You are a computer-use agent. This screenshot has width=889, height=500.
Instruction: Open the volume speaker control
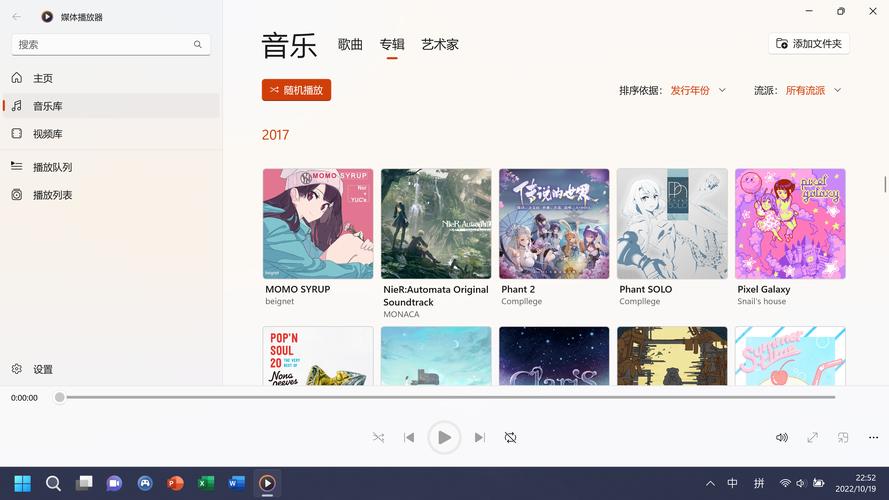tap(782, 437)
